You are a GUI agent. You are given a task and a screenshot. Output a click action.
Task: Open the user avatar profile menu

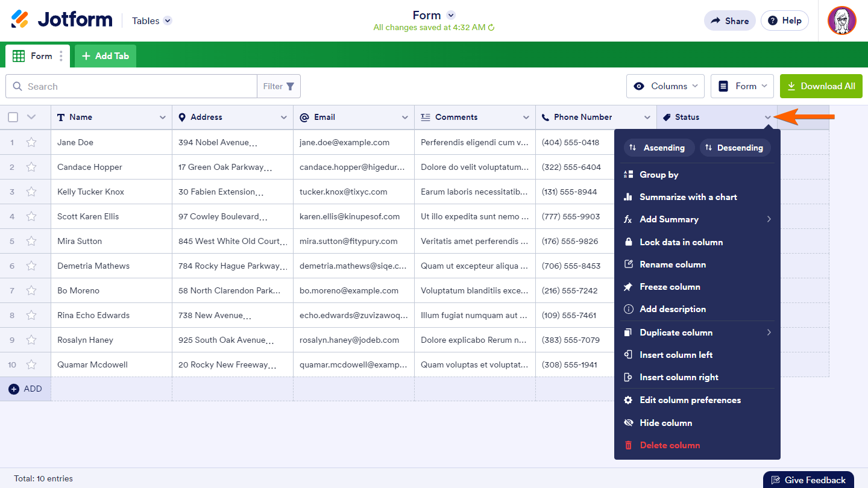click(x=841, y=20)
